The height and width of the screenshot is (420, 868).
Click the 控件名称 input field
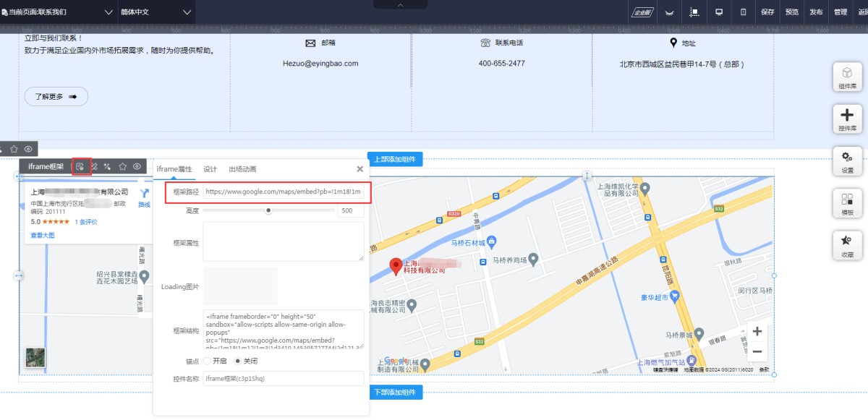tap(283, 378)
